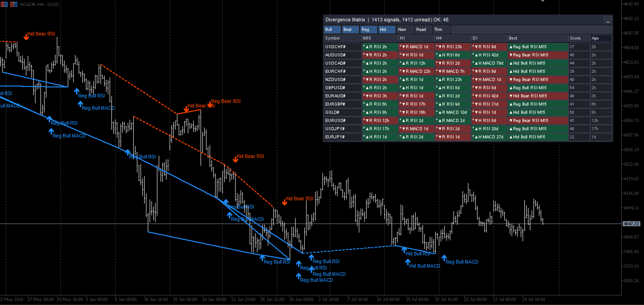The width and height of the screenshot is (644, 305).
Task: Minimize the Divergence Matrix panel
Action: pos(608,20)
